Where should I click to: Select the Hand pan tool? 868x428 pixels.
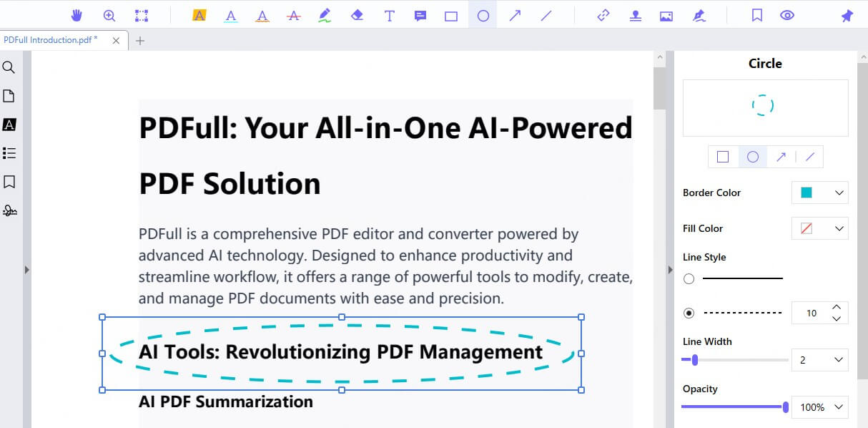tap(77, 14)
